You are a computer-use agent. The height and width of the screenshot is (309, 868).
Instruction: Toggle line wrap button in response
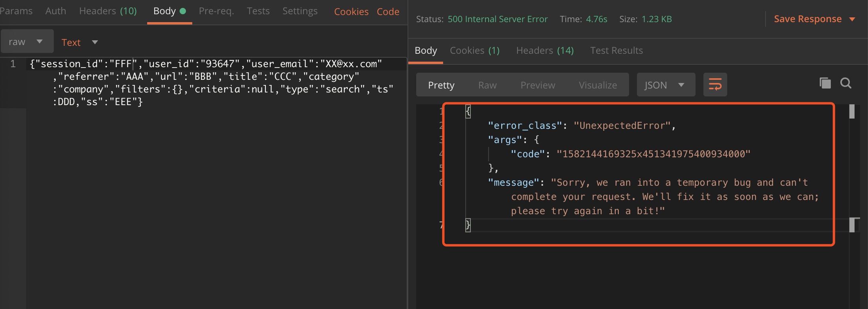click(x=715, y=85)
